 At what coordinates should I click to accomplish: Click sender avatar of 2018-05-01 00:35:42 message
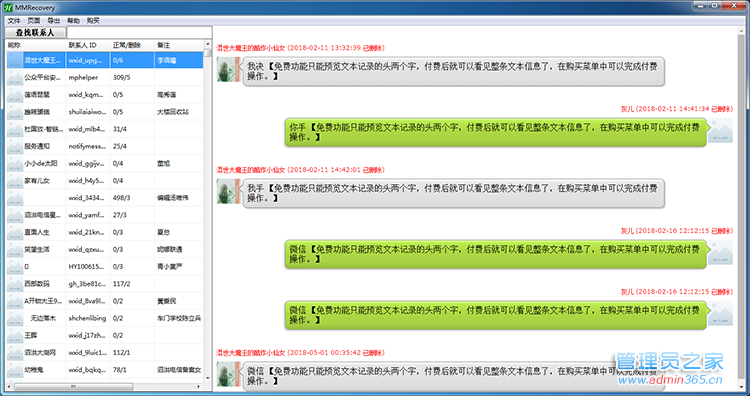point(228,374)
